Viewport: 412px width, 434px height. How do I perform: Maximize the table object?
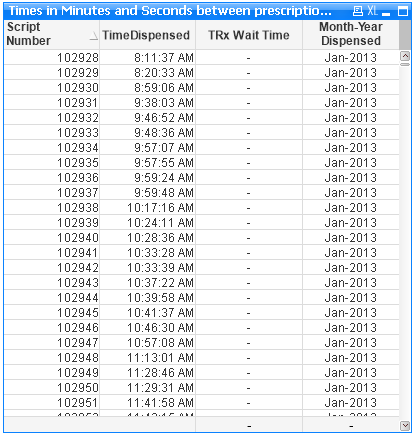click(x=403, y=12)
